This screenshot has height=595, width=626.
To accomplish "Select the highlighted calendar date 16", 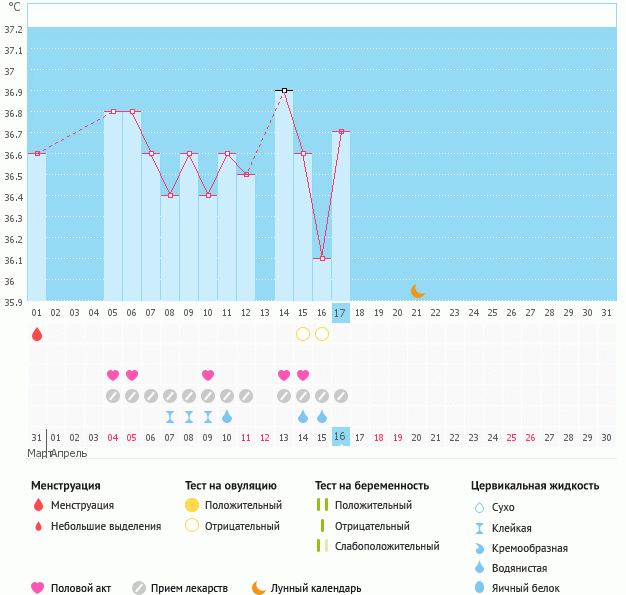I will 340,437.
